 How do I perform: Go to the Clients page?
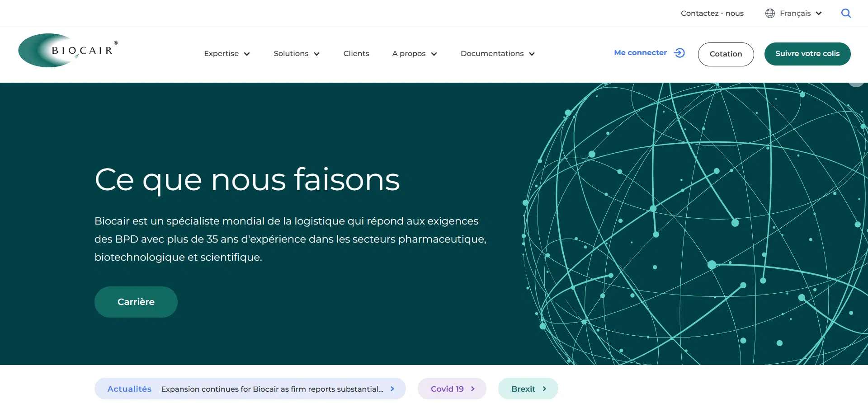pyautogui.click(x=356, y=54)
